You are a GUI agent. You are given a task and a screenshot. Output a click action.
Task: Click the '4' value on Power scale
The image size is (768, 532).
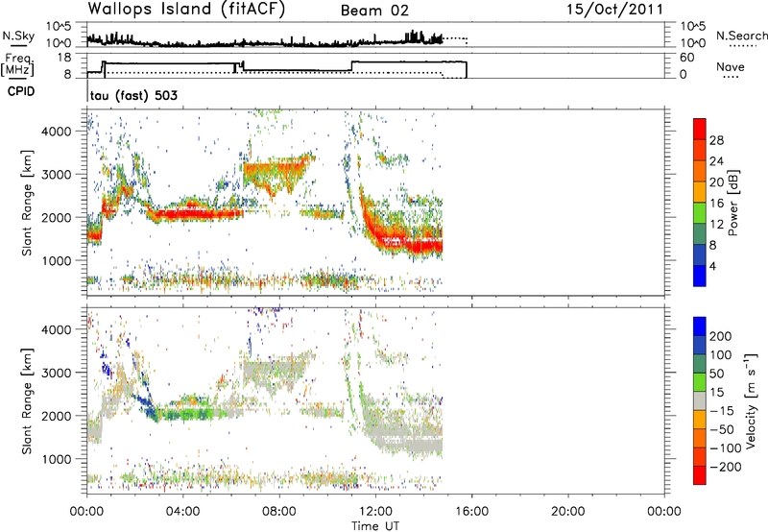pos(712,266)
